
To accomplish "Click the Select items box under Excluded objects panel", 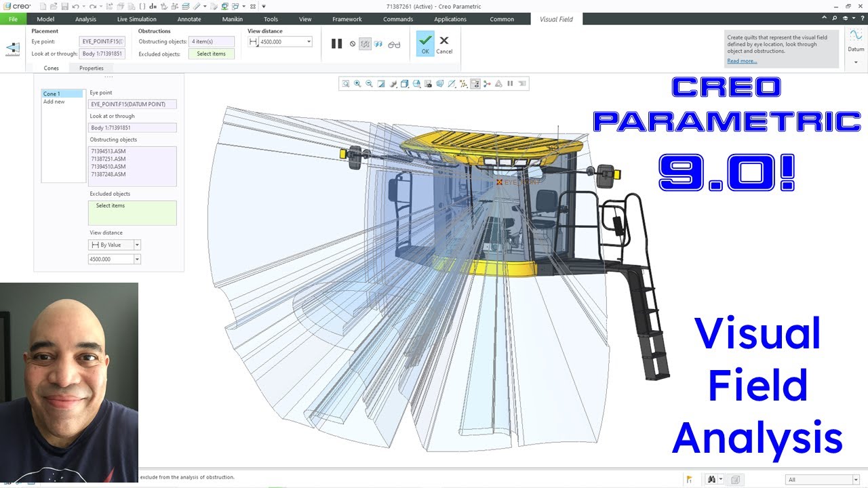I will [x=132, y=213].
